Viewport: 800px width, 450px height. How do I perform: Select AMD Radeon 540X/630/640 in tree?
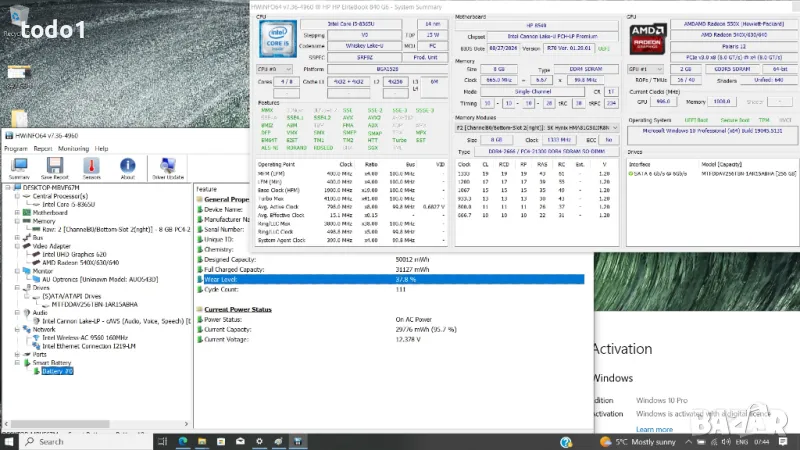click(x=81, y=262)
